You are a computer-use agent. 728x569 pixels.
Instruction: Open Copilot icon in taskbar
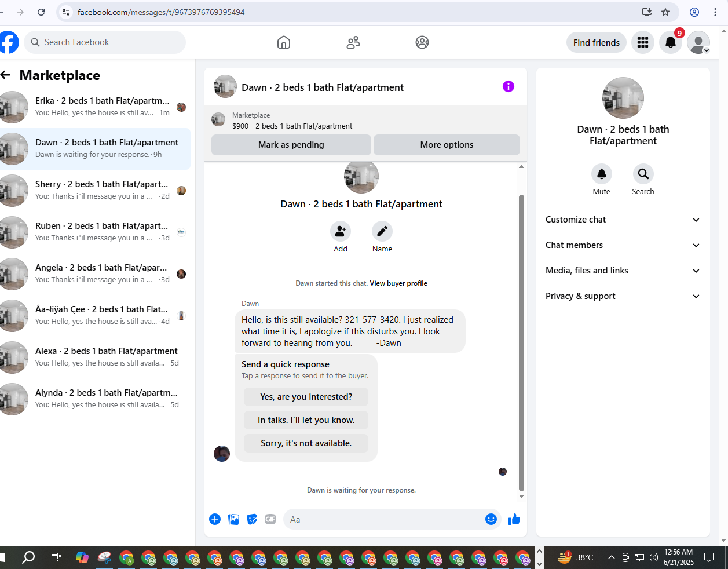tap(82, 557)
